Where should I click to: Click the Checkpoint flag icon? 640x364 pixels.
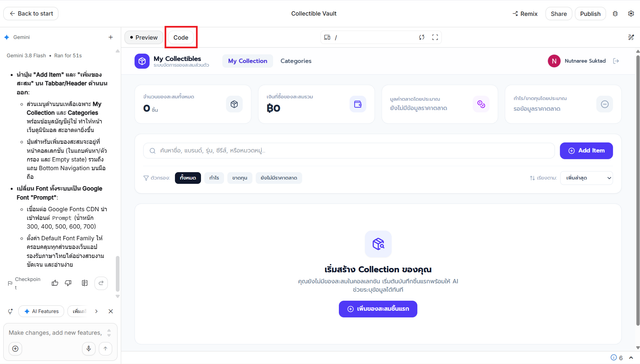click(x=10, y=283)
